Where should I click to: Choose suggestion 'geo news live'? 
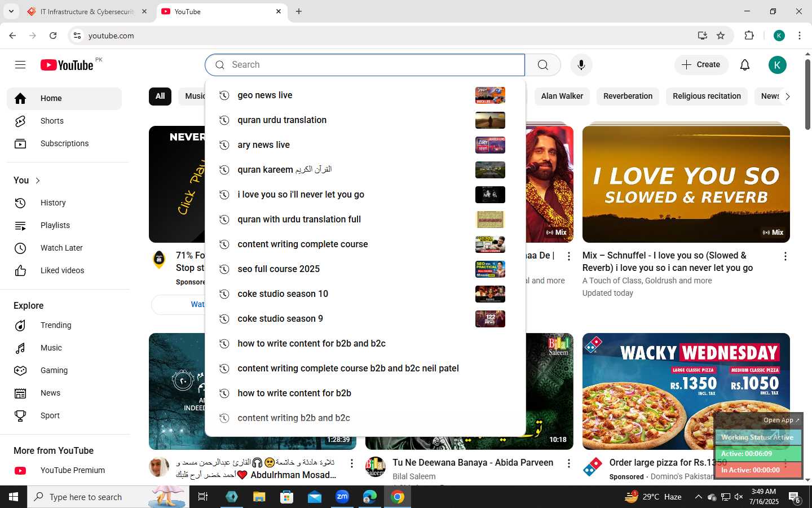point(365,95)
